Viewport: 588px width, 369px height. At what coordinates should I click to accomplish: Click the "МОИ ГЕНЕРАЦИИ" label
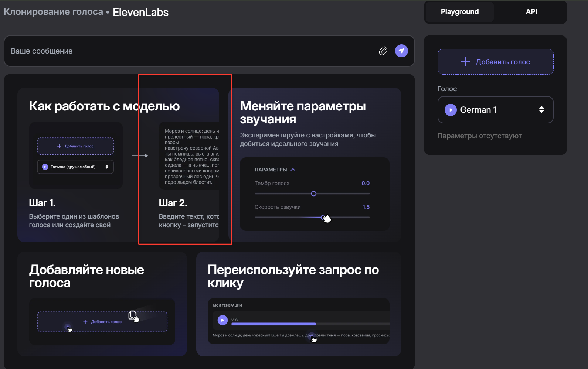pos(227,305)
